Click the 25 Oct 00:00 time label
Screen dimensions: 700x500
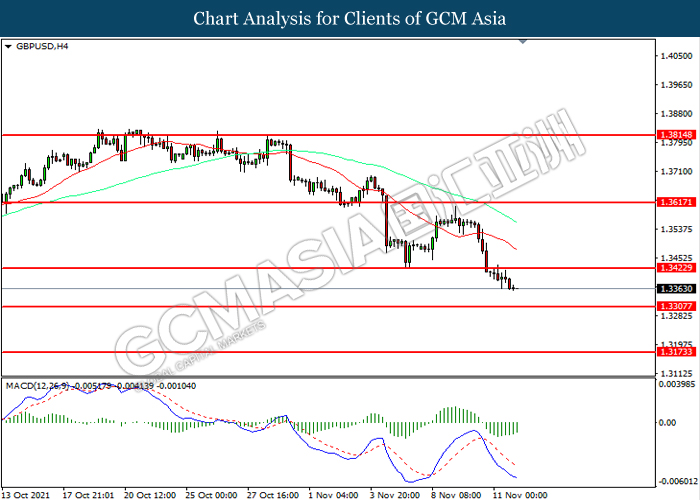coord(211,495)
